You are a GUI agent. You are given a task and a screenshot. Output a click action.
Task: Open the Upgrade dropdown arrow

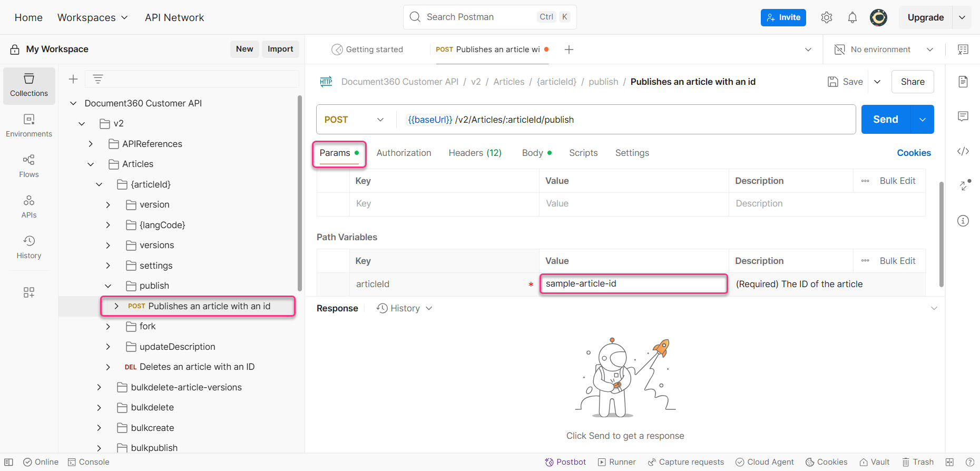(962, 17)
